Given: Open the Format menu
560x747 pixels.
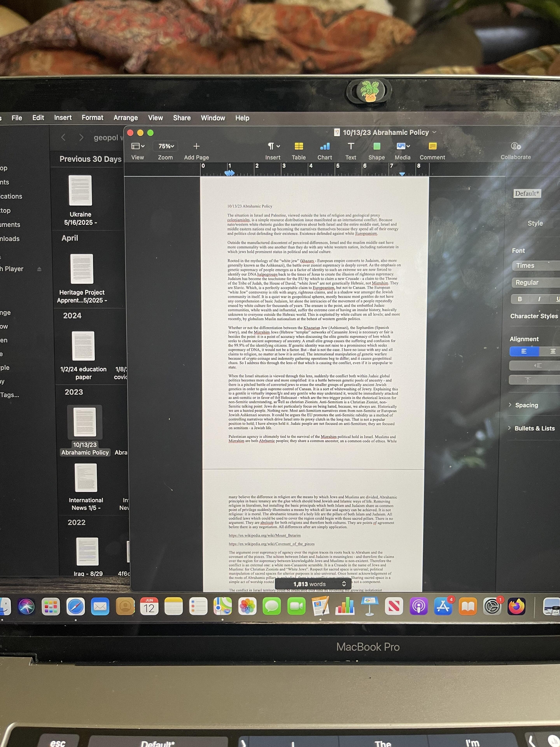Looking at the screenshot, I should 93,117.
